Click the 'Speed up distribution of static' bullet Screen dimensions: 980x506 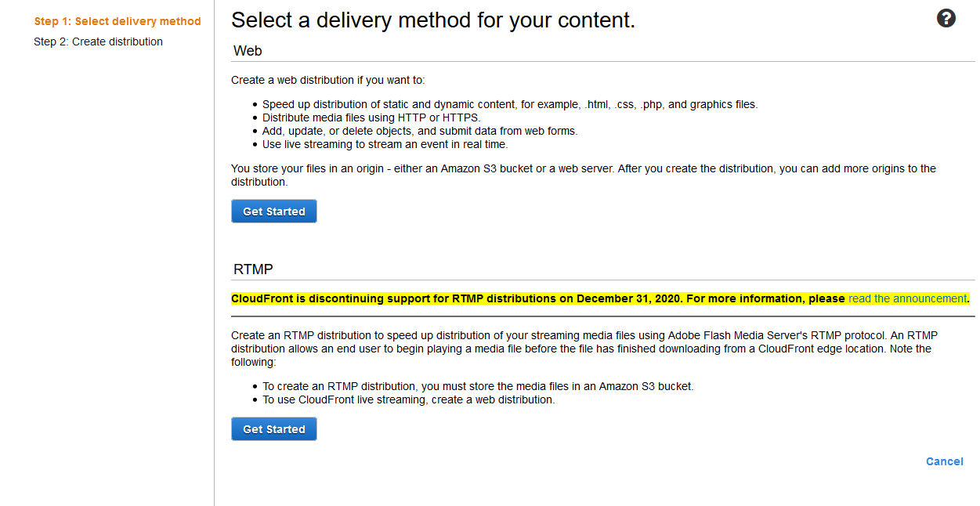510,104
